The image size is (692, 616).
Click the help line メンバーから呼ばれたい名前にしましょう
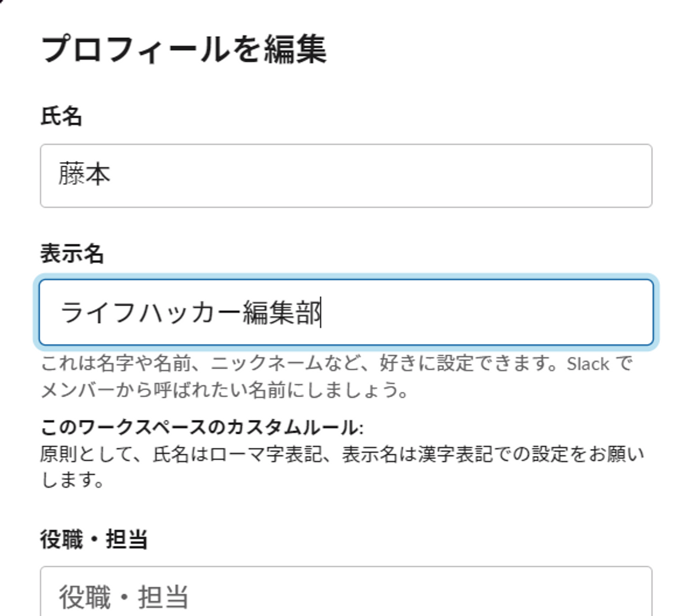click(224, 390)
